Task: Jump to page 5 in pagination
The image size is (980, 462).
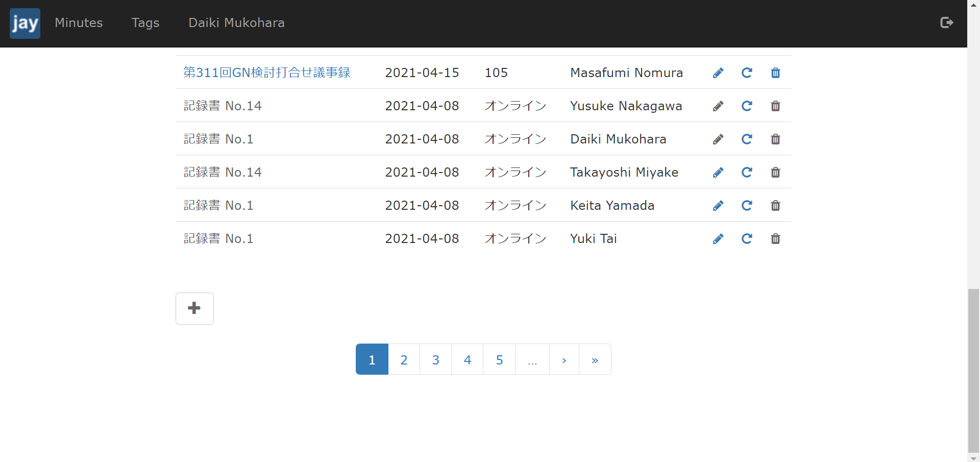Action: (499, 360)
